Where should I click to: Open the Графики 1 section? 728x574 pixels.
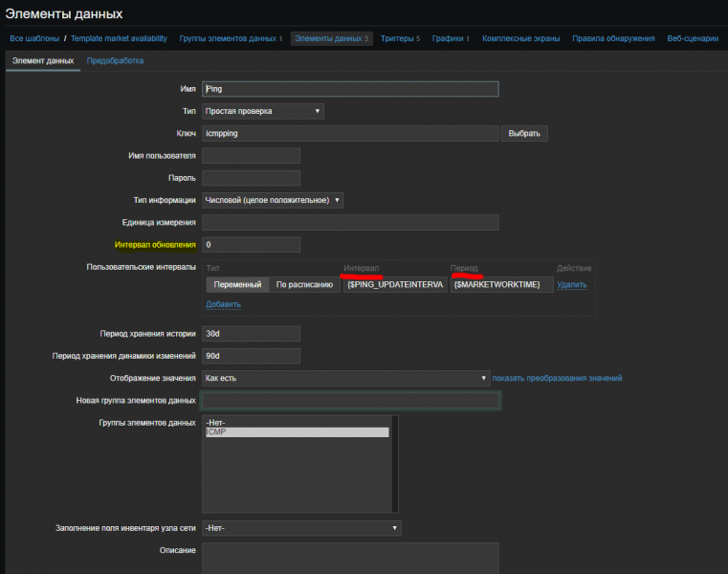(x=450, y=38)
